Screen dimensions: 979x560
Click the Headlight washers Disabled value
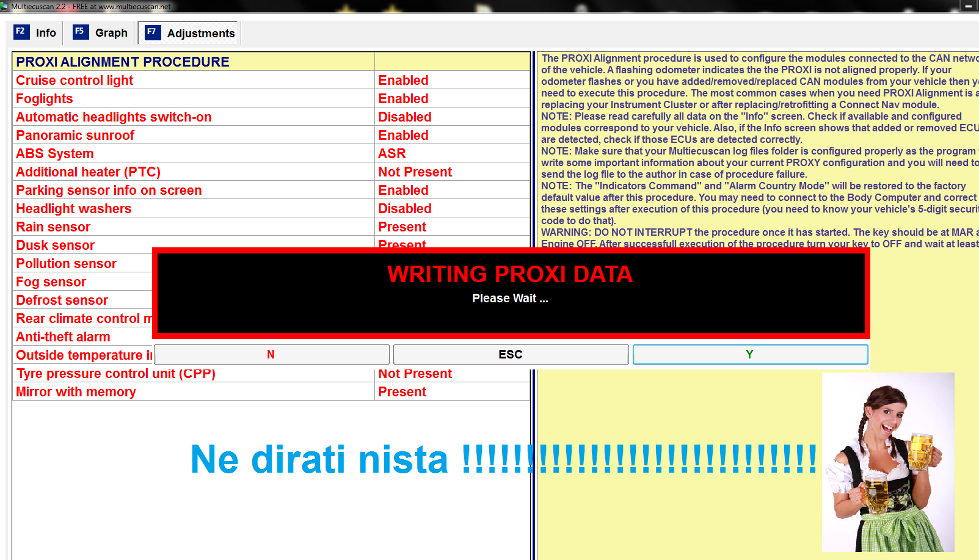point(404,209)
